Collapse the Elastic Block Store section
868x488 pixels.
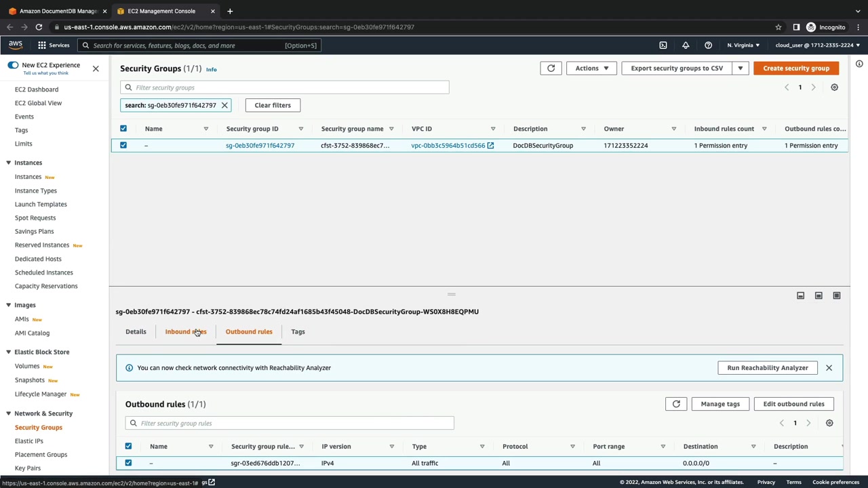pos(8,352)
